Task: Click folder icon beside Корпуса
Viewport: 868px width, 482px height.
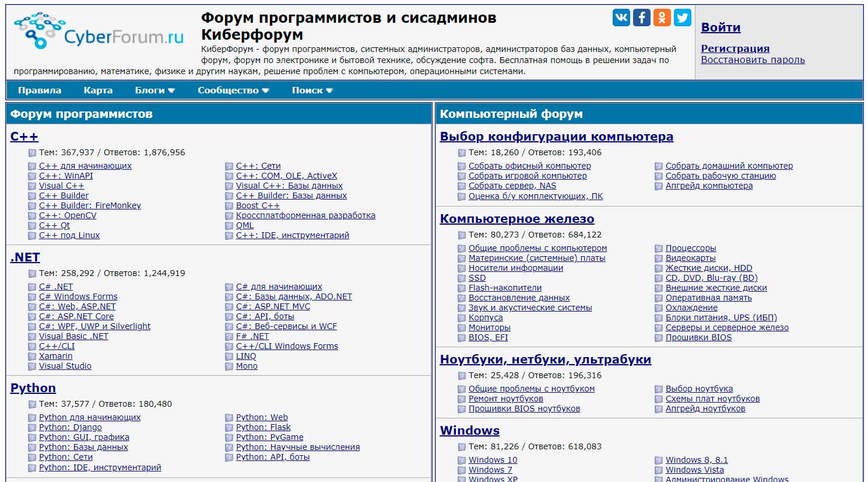Action: [462, 318]
